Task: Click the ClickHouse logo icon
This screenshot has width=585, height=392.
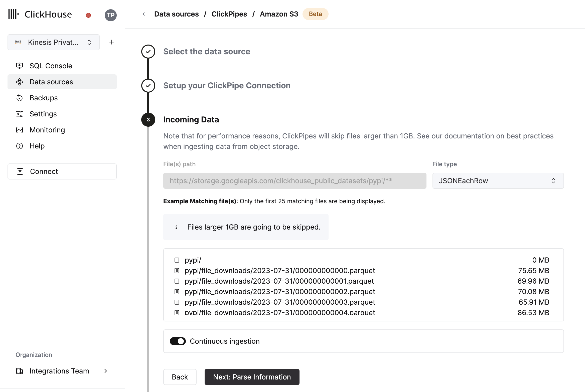Action: (14, 14)
